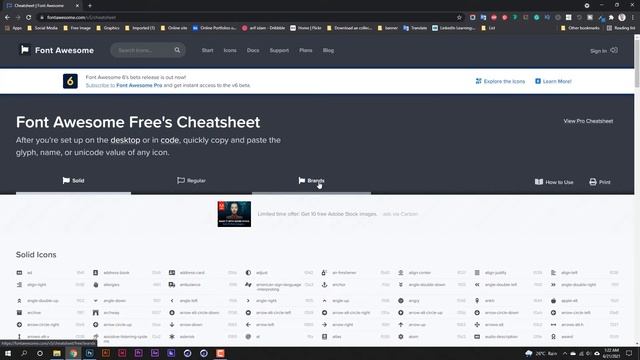Click the audio-description icon
This screenshot has width=640, height=360.
[x=477, y=337]
